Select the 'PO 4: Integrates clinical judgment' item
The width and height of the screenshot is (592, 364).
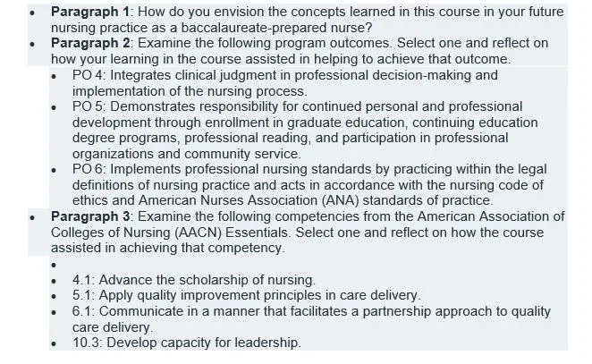tap(285, 83)
